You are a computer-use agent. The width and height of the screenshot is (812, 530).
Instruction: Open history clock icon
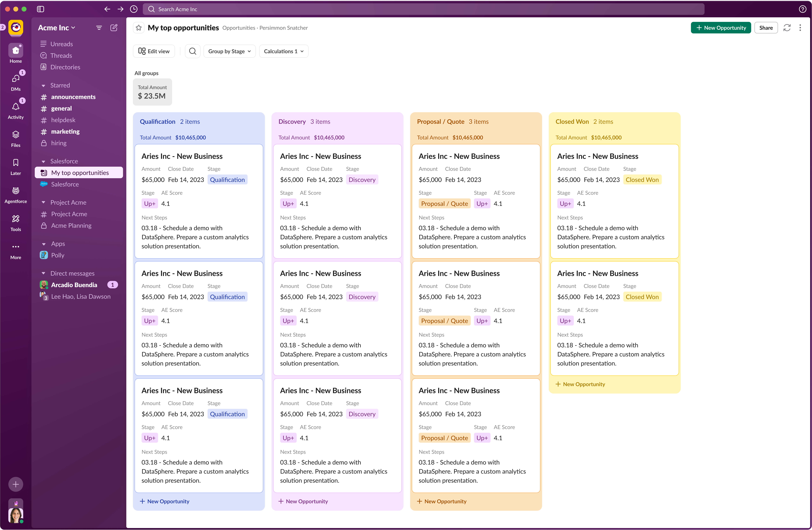click(134, 9)
